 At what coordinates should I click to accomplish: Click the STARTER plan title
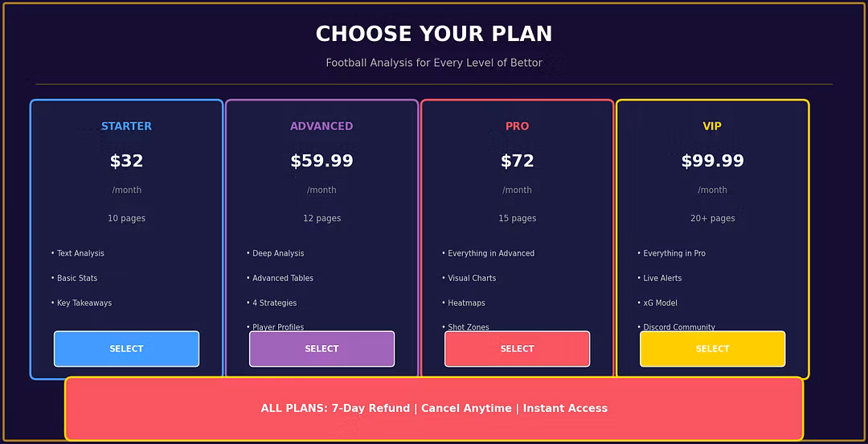click(x=126, y=126)
